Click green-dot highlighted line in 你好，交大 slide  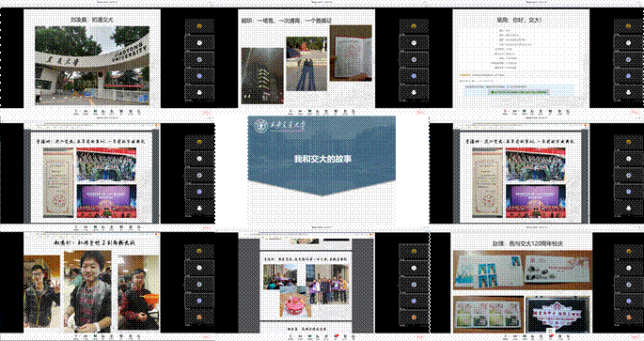click(519, 92)
